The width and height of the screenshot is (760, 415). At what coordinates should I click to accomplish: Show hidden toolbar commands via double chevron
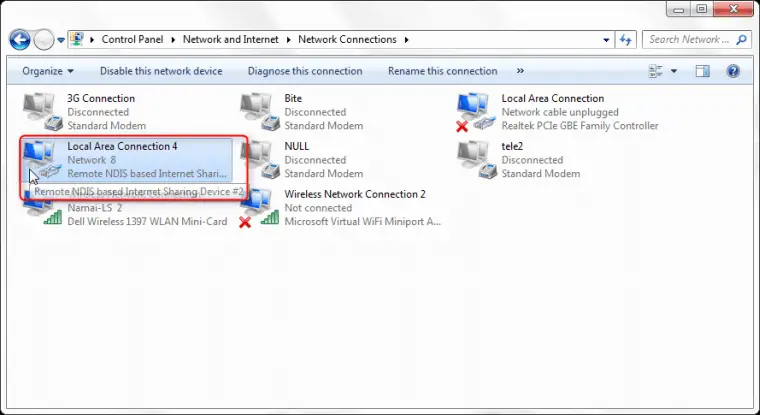tap(520, 71)
